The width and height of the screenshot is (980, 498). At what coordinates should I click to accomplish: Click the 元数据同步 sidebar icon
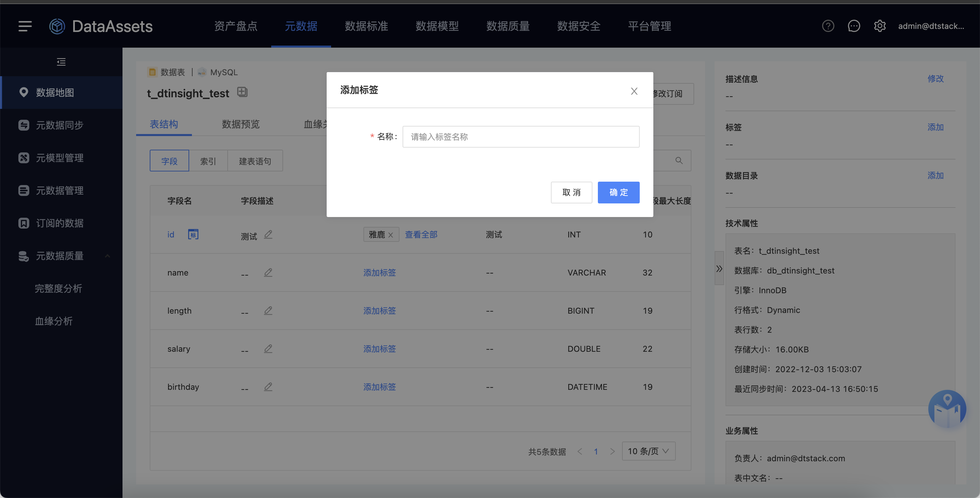point(23,125)
